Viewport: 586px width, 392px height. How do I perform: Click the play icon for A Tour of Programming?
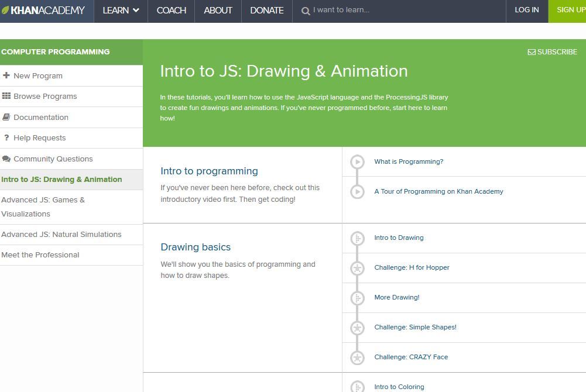pyautogui.click(x=357, y=192)
